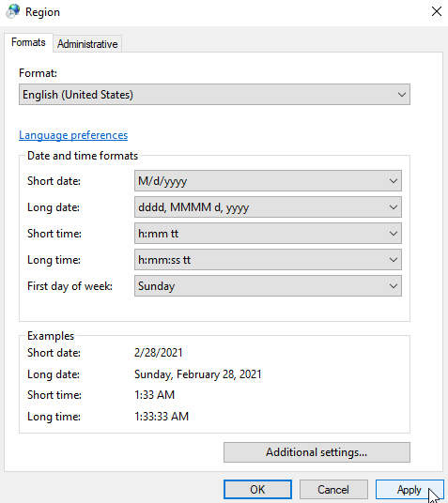Viewport: 448px width, 503px height.
Task: Switch to the Administrative tab
Action: click(x=87, y=43)
